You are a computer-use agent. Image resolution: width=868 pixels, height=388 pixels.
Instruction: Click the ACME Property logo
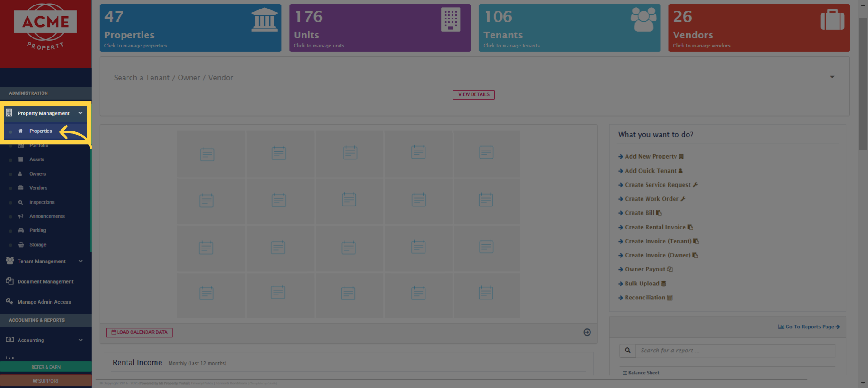click(x=45, y=27)
